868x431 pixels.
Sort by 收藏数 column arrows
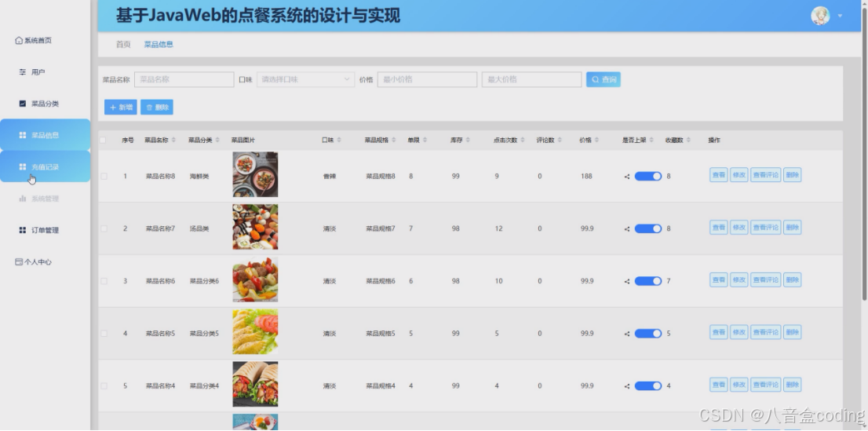(688, 141)
